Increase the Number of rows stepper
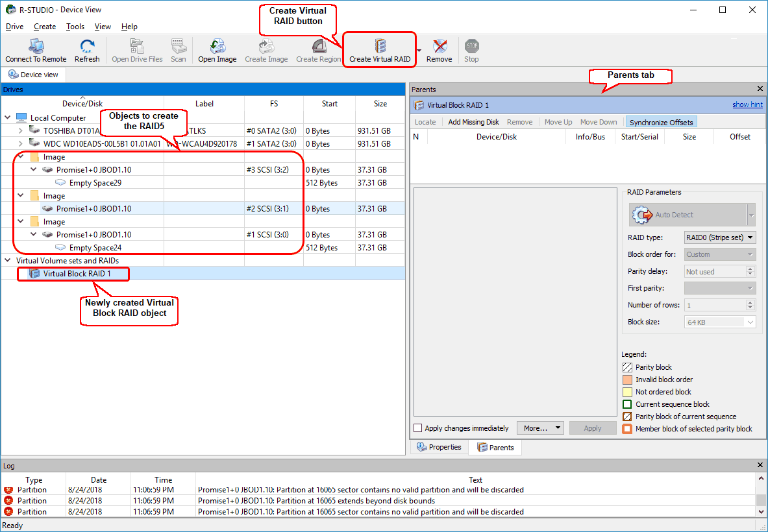Screen dimensions: 768x532 pyautogui.click(x=750, y=302)
